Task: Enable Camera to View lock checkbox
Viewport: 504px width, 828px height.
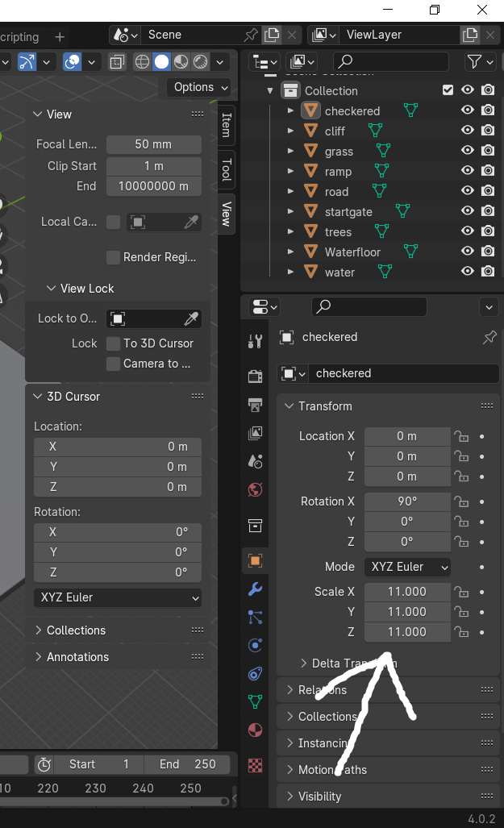Action: (x=113, y=364)
